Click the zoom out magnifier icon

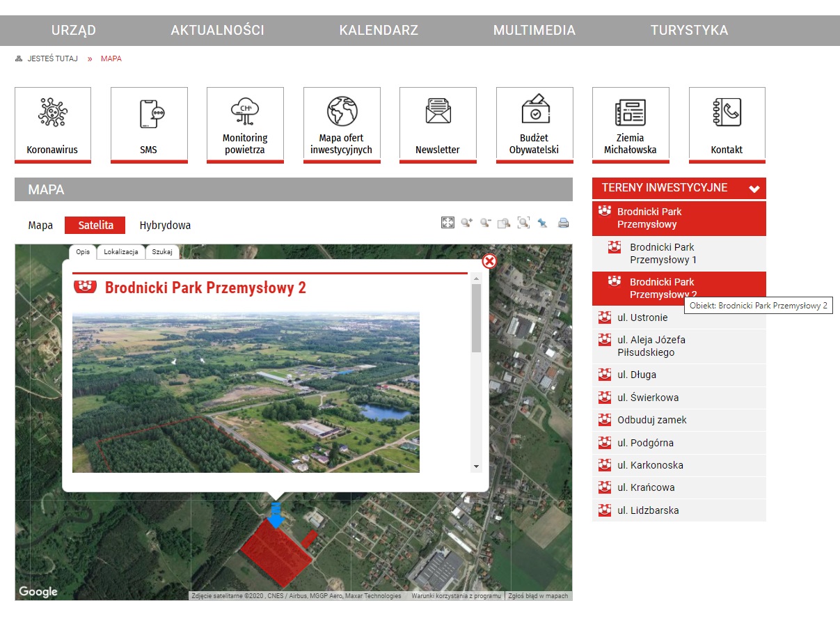(486, 223)
